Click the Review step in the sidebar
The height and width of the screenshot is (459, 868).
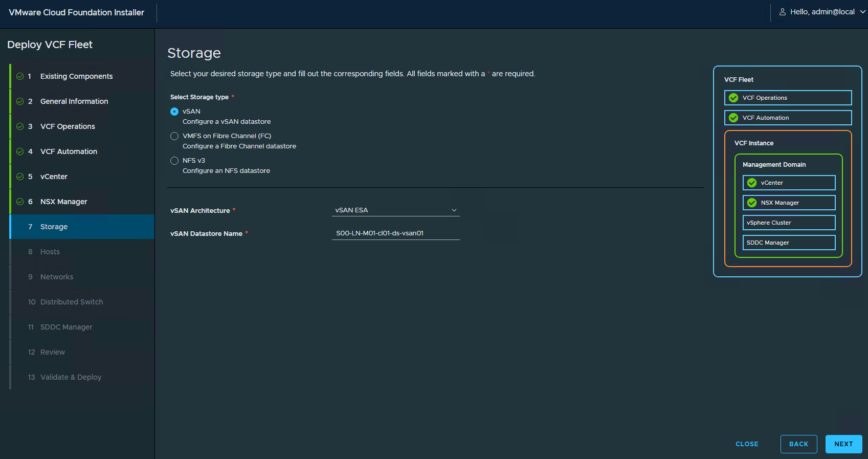pos(82,352)
